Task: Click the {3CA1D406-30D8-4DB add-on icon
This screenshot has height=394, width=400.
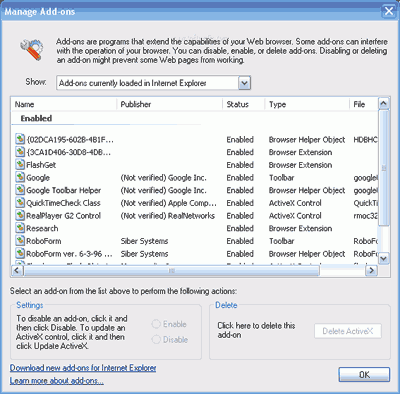Action: click(20, 152)
